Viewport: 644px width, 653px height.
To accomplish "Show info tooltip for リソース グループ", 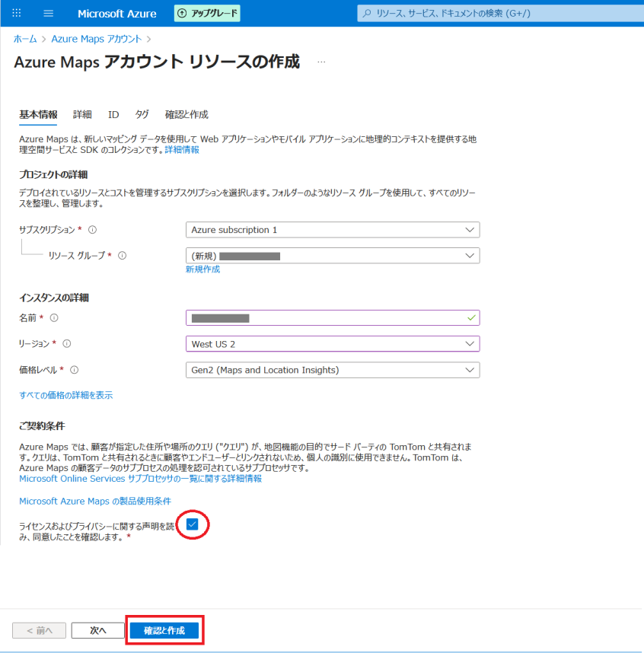I will point(122,255).
